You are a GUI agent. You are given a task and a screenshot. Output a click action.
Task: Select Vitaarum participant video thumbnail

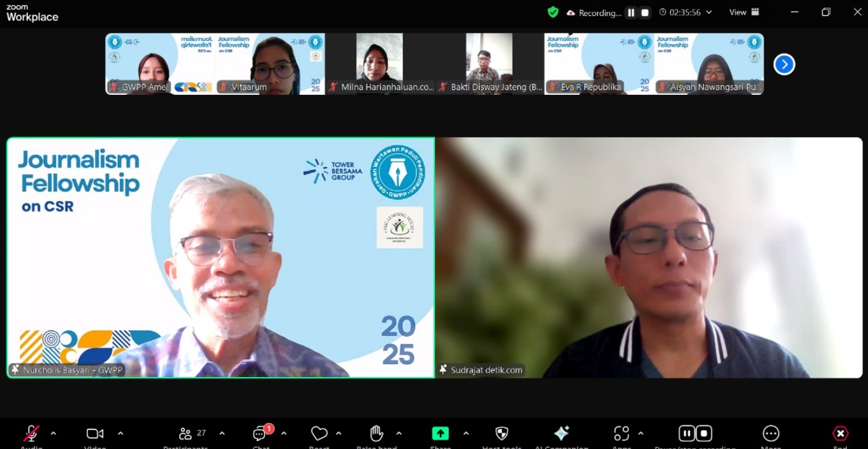click(x=270, y=64)
